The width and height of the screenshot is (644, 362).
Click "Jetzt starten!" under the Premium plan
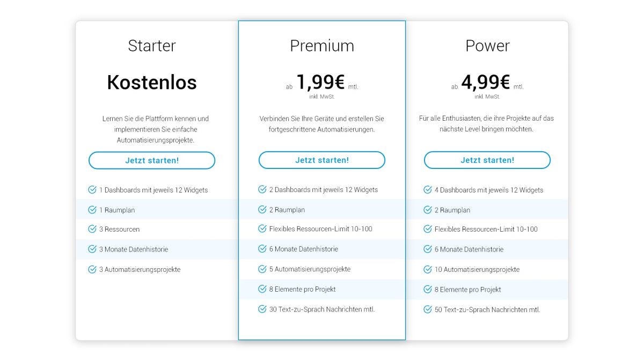point(322,160)
